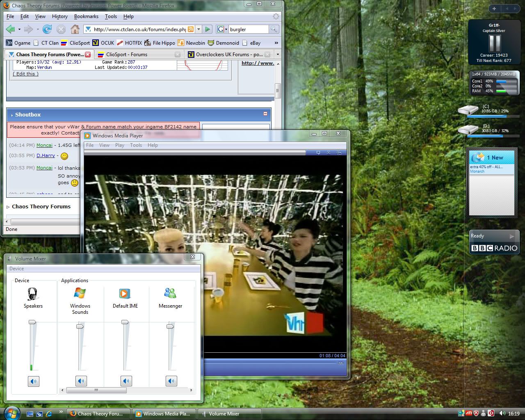This screenshot has height=420, width=525.
Task: Mute the Speakers device
Action: coord(33,381)
